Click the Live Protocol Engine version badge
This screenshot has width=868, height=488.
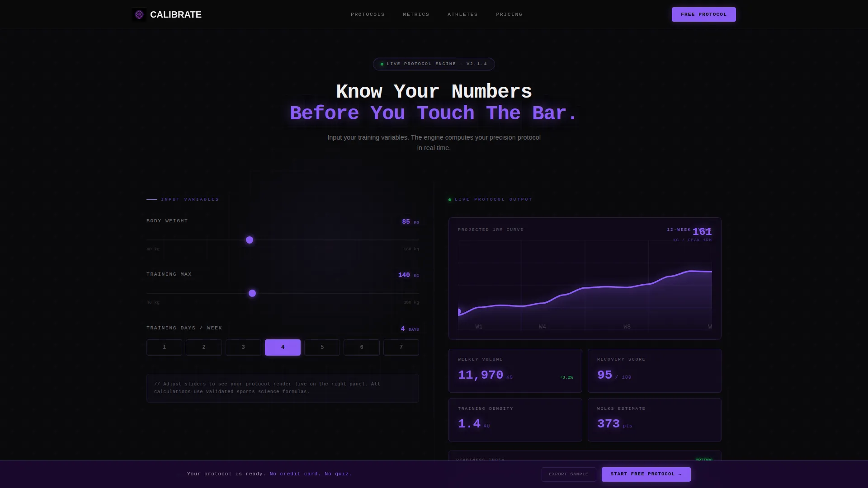pyautogui.click(x=434, y=64)
